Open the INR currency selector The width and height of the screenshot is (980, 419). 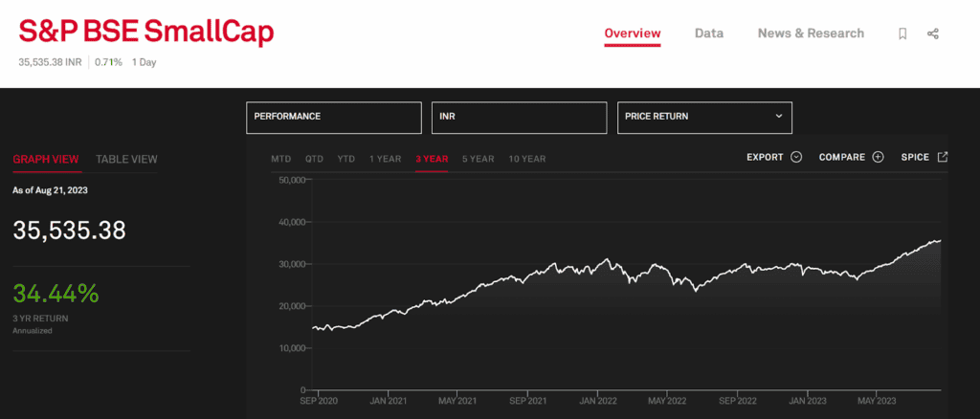point(520,117)
